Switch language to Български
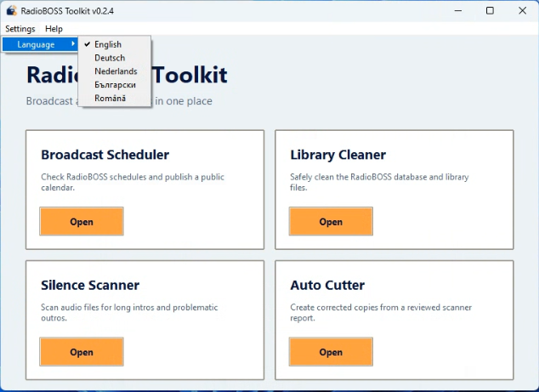The image size is (539, 392). click(x=115, y=84)
